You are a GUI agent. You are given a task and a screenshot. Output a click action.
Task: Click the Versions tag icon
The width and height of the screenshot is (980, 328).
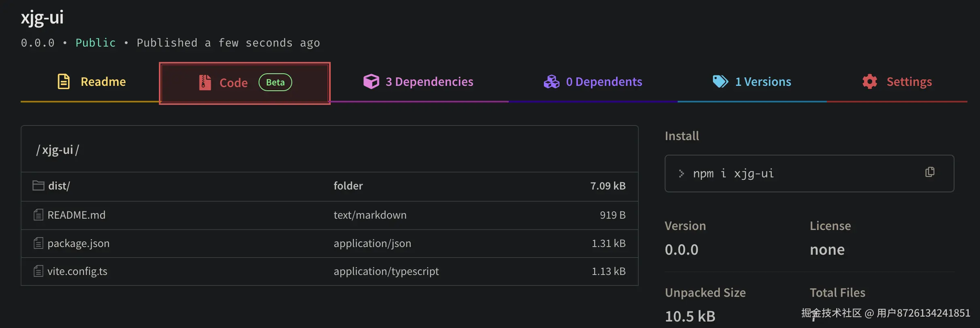(720, 81)
